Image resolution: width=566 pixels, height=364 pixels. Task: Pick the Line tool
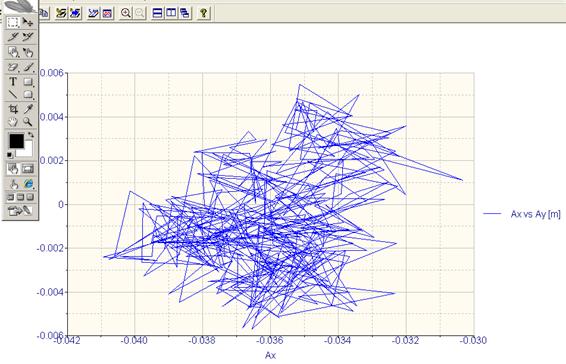pos(13,95)
